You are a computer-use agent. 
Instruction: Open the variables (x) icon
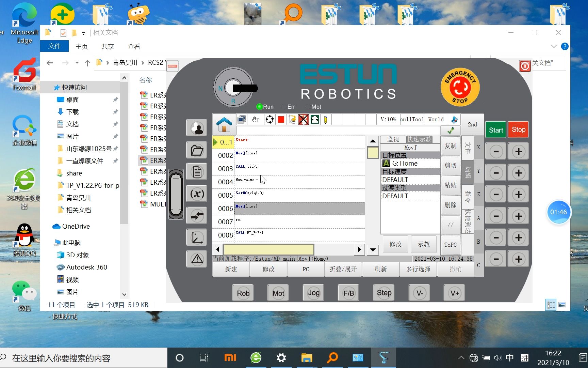click(x=197, y=194)
